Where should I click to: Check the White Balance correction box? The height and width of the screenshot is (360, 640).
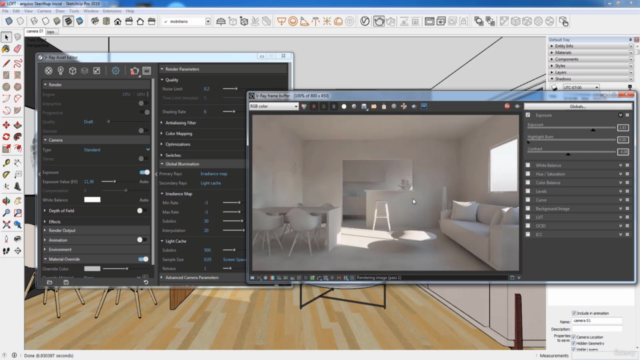coord(528,165)
